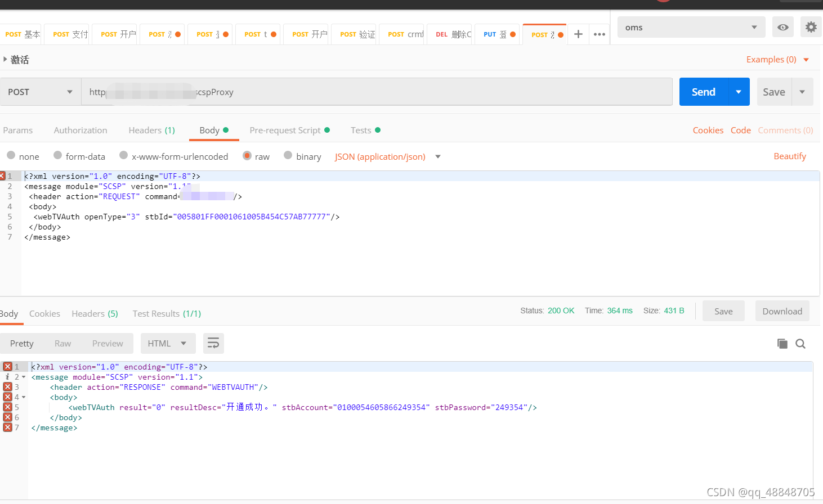Click error marker on response line 6
Screen dimensions: 823x504
[7, 417]
